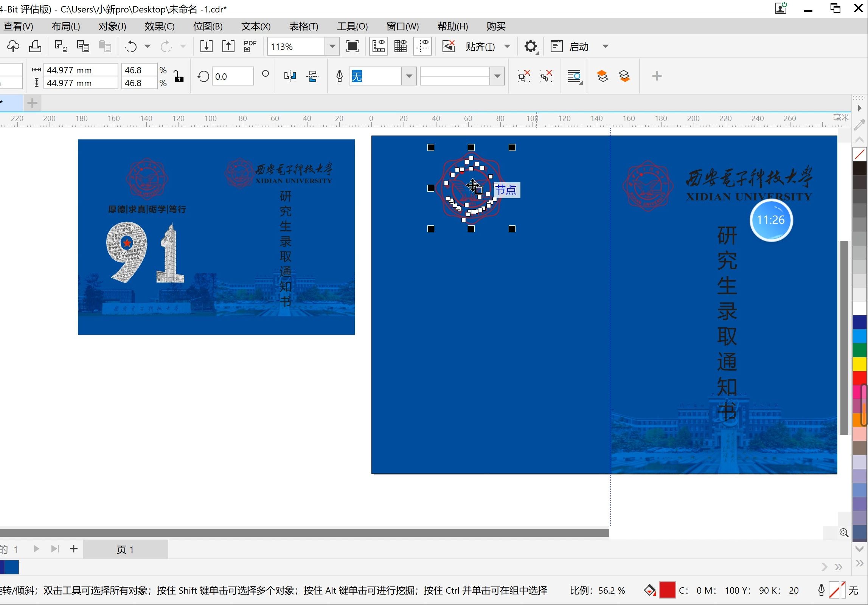The image size is (868, 605).
Task: Click the full-screen preview icon
Action: tap(352, 47)
